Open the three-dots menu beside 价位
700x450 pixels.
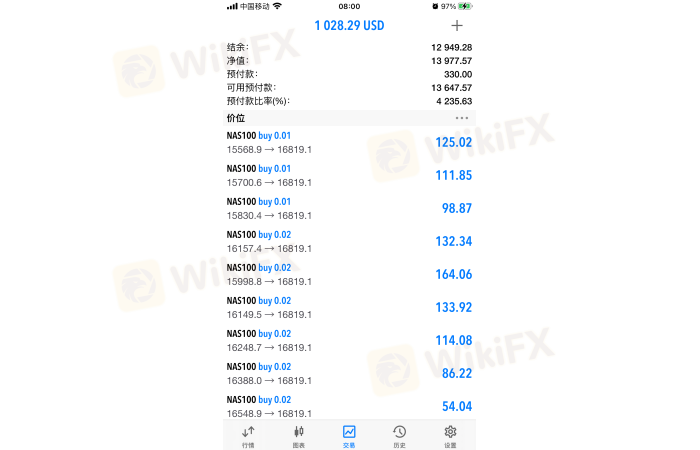point(461,118)
